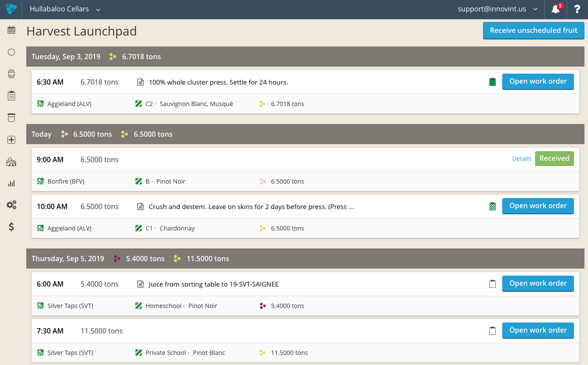Viewport: 588px width, 365px height.
Task: Expand the Hullabaloo Cellars winery dropdown
Action: pyautogui.click(x=65, y=9)
